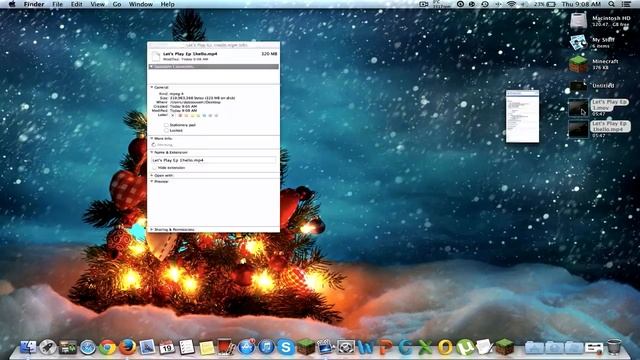Open Word blue W icon in dock
The image size is (640, 360).
365,347
